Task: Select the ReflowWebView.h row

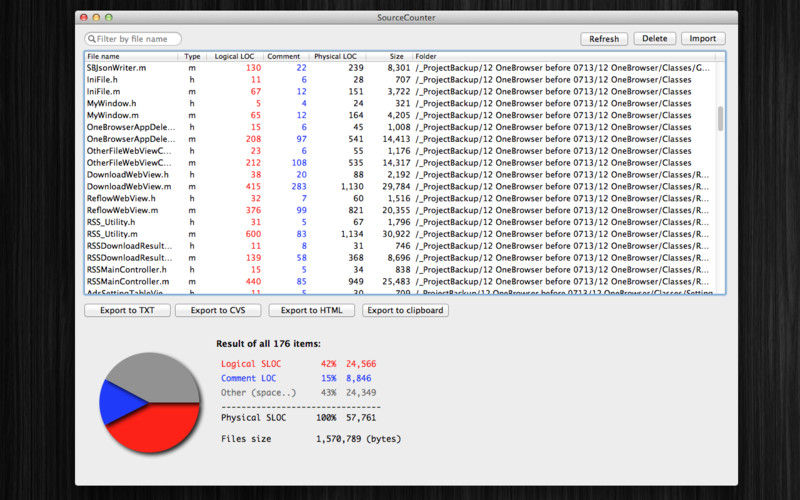Action: tap(400, 198)
